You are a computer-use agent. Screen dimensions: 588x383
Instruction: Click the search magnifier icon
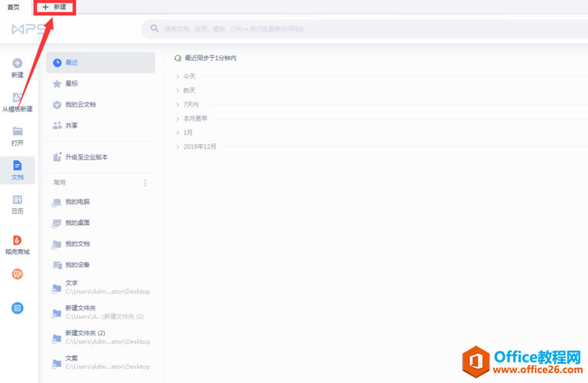[x=154, y=29]
